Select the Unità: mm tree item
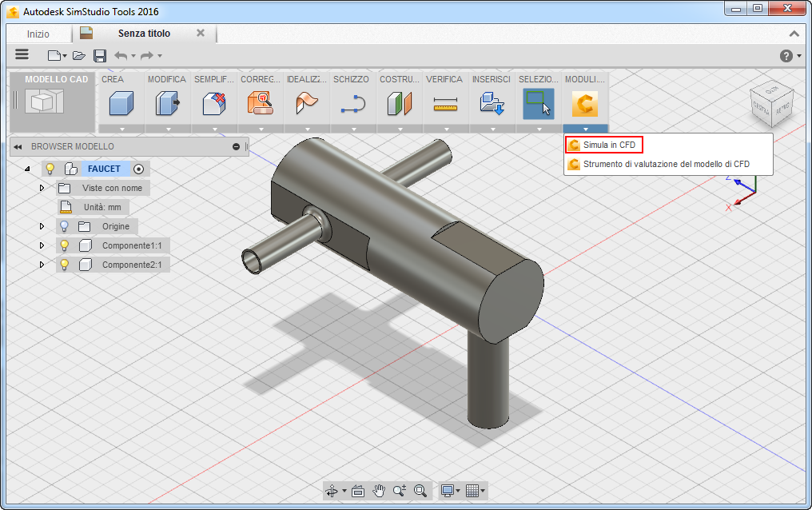812x510 pixels. (x=102, y=207)
